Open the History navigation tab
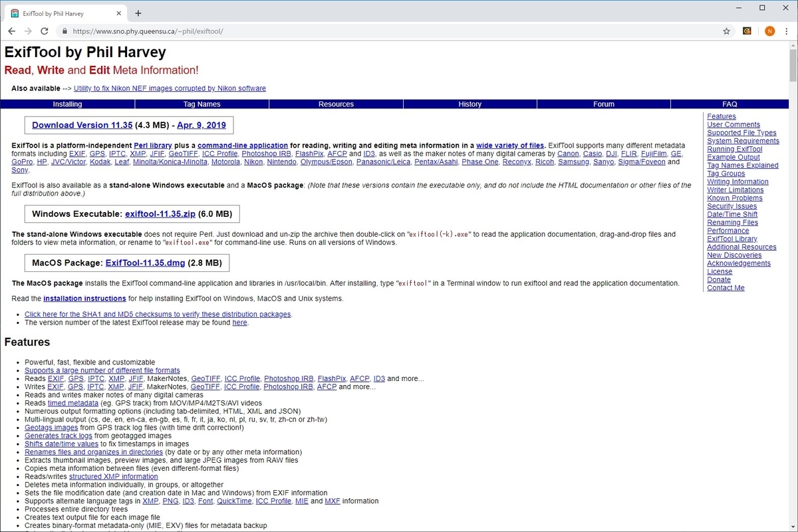Viewport: 798px width, 532px height. pyautogui.click(x=470, y=104)
